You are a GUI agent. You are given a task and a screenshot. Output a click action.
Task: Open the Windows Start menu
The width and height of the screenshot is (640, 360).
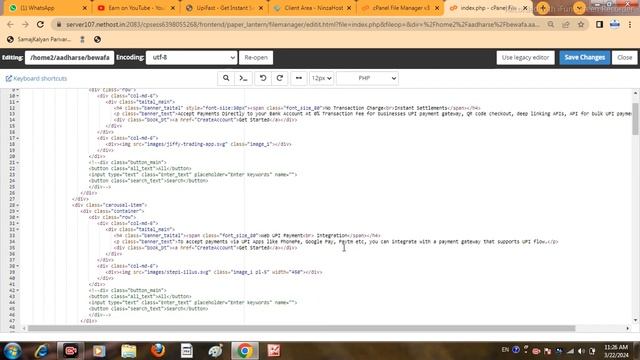(x=12, y=351)
